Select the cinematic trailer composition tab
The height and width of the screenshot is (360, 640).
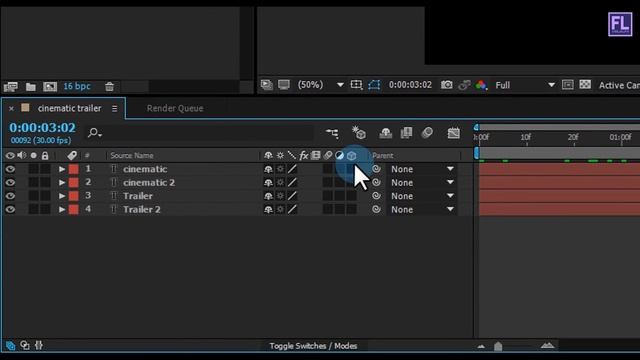click(69, 109)
